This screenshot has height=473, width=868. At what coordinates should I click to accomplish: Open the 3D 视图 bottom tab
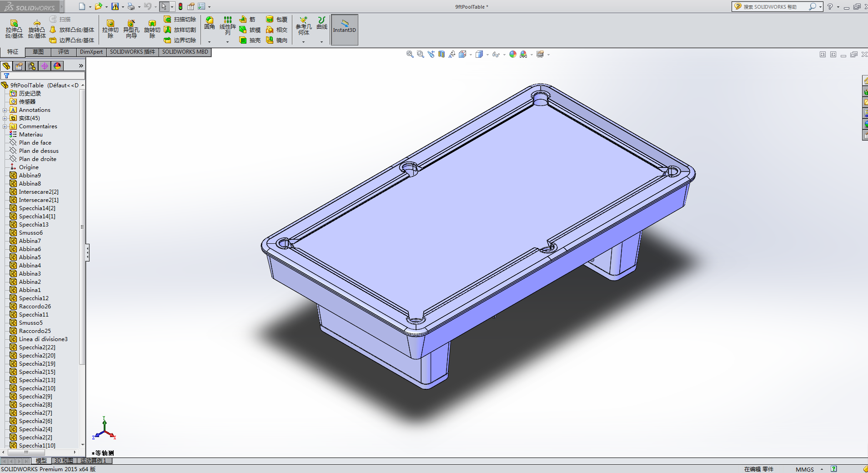click(64, 461)
